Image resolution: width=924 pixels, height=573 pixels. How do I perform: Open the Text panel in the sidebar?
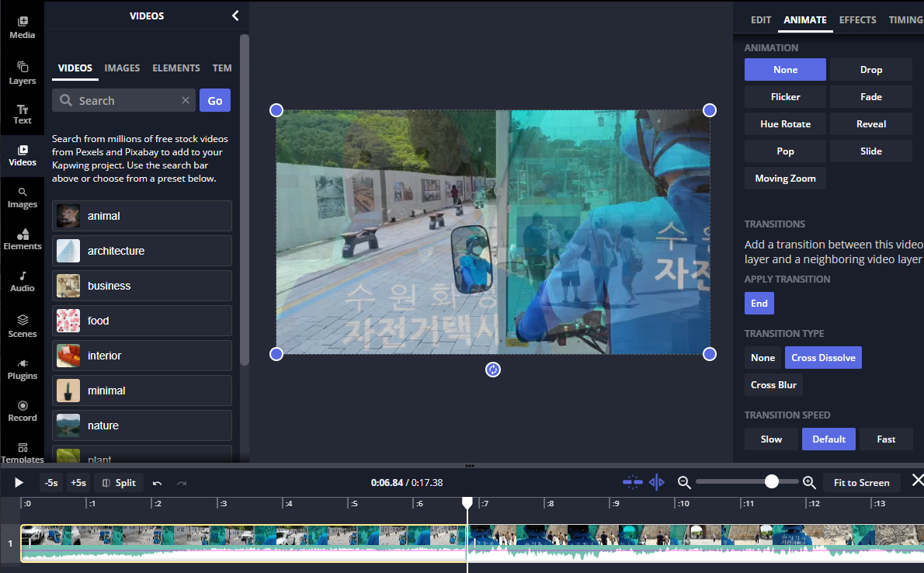click(x=22, y=113)
